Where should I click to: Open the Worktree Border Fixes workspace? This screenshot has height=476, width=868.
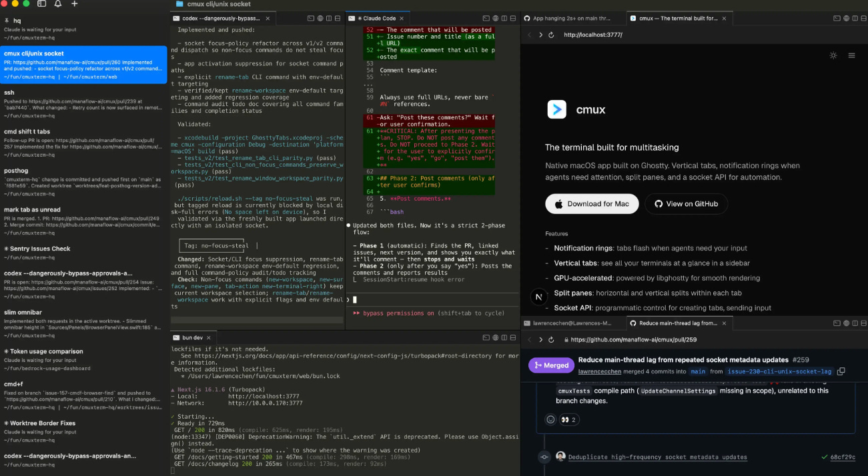click(83, 431)
